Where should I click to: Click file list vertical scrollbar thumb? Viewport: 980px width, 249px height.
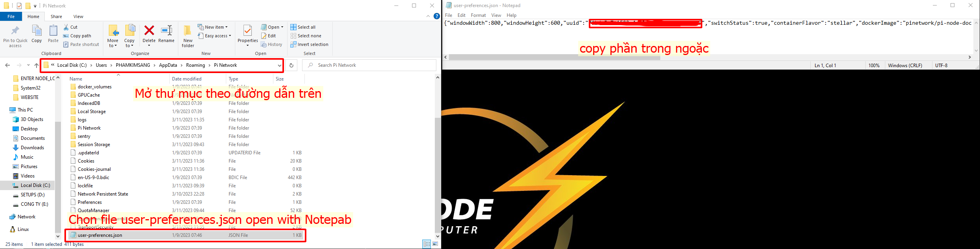(438, 175)
